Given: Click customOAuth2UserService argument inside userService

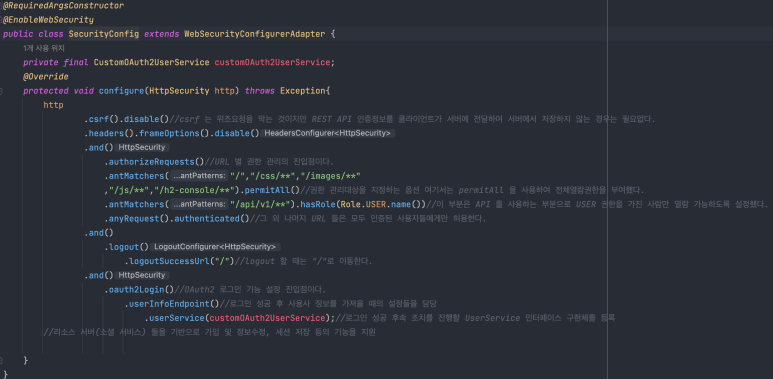Looking at the screenshot, I should click(268, 318).
